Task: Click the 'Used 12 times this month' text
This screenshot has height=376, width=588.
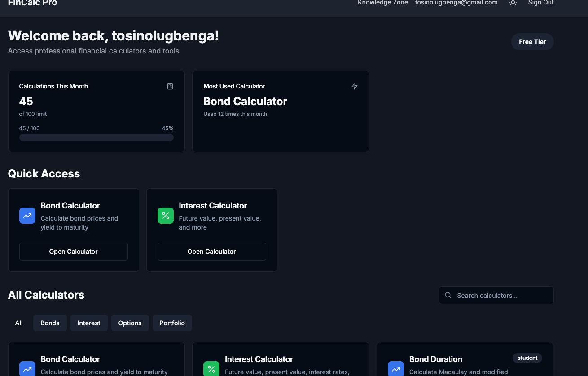Action: point(235,114)
